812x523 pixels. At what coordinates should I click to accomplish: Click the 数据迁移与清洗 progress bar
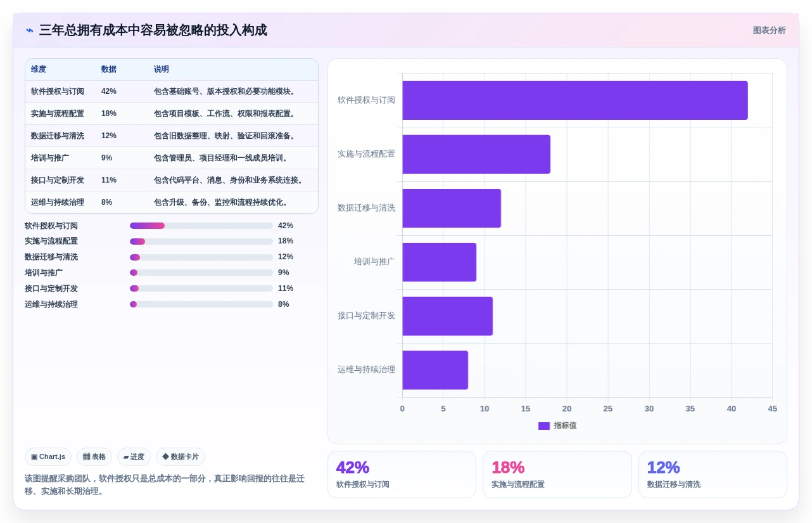pyautogui.click(x=201, y=257)
